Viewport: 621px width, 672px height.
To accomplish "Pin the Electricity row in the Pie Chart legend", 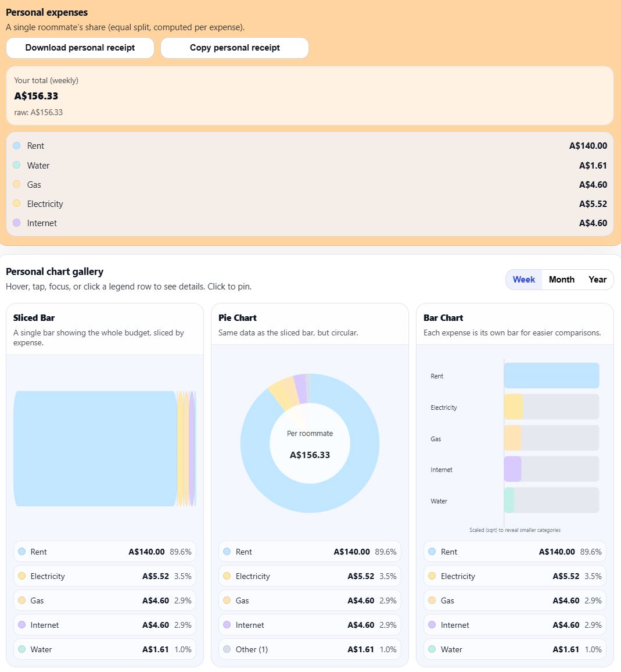I will pos(310,576).
